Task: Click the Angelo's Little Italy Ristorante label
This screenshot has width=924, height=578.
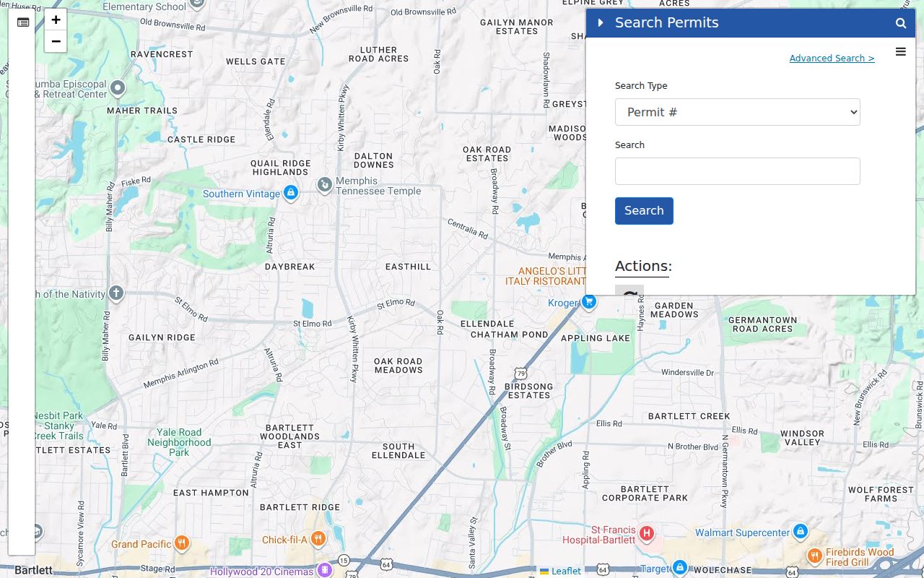Action: point(546,276)
